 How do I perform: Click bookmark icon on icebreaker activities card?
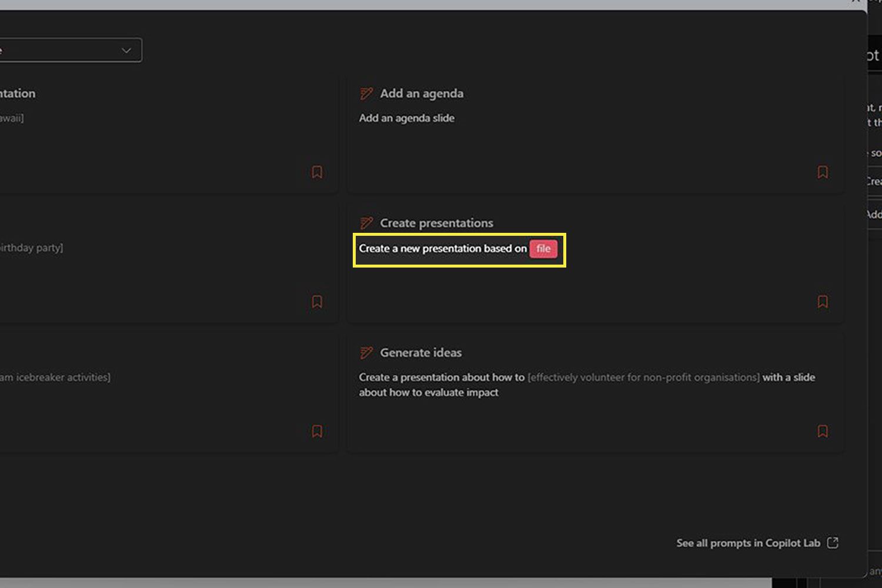[x=317, y=431]
